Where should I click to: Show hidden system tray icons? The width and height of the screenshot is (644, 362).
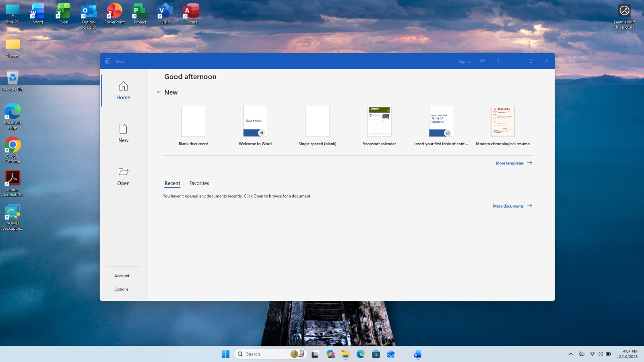[x=571, y=354]
